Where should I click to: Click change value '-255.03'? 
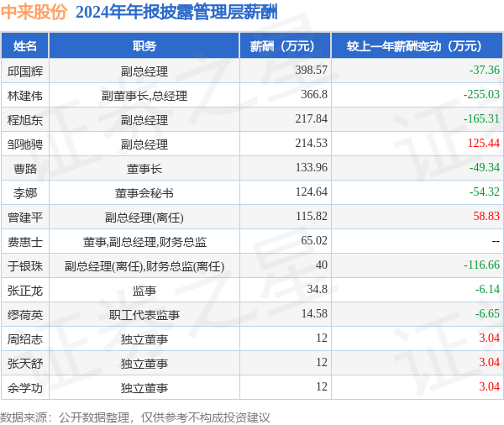[481, 94]
